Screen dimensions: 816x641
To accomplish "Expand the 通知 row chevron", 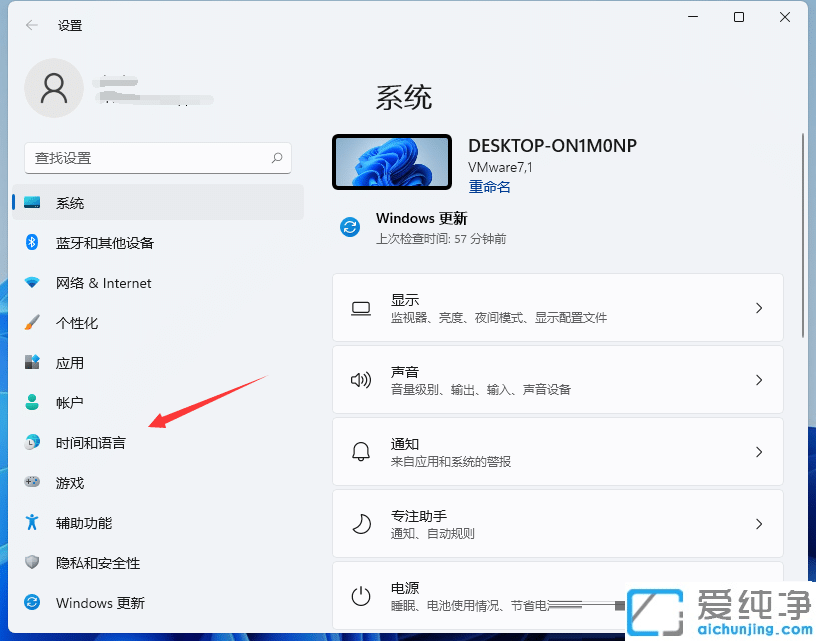I will point(759,452).
